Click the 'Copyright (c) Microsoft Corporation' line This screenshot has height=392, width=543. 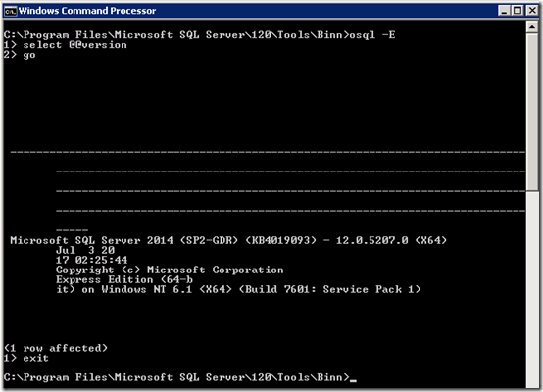coord(170,269)
